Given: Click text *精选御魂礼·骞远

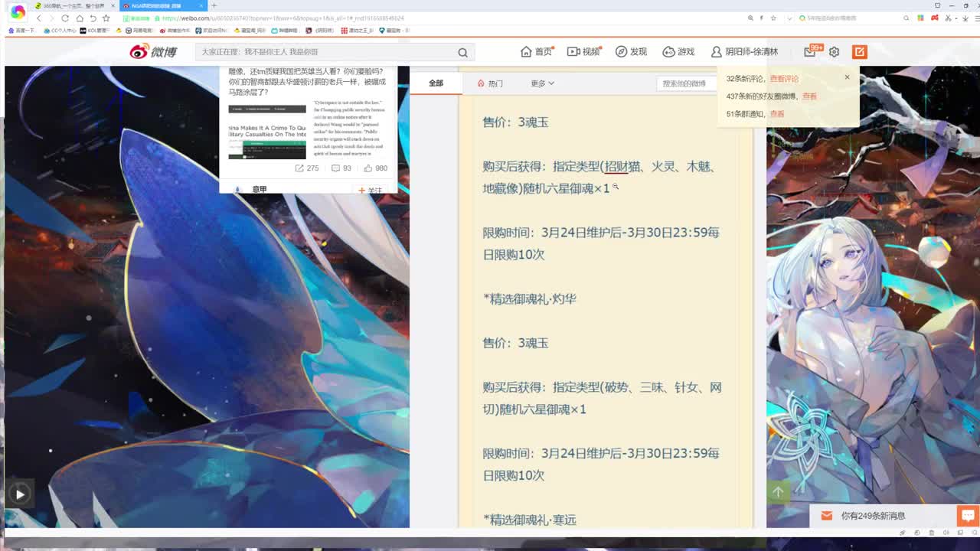Looking at the screenshot, I should point(529,520).
